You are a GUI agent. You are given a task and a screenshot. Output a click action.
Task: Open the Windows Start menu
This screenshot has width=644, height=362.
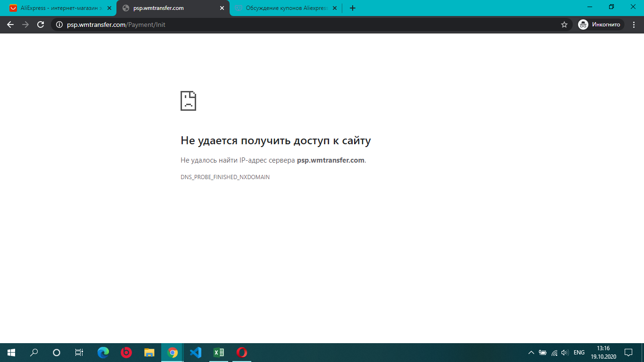pos(11,352)
